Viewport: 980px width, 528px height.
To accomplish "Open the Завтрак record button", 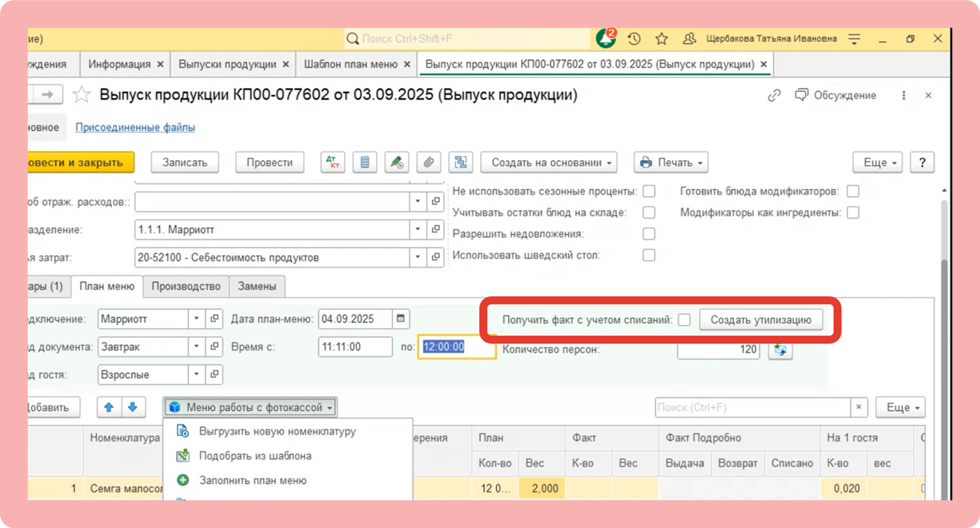I will click(x=214, y=346).
